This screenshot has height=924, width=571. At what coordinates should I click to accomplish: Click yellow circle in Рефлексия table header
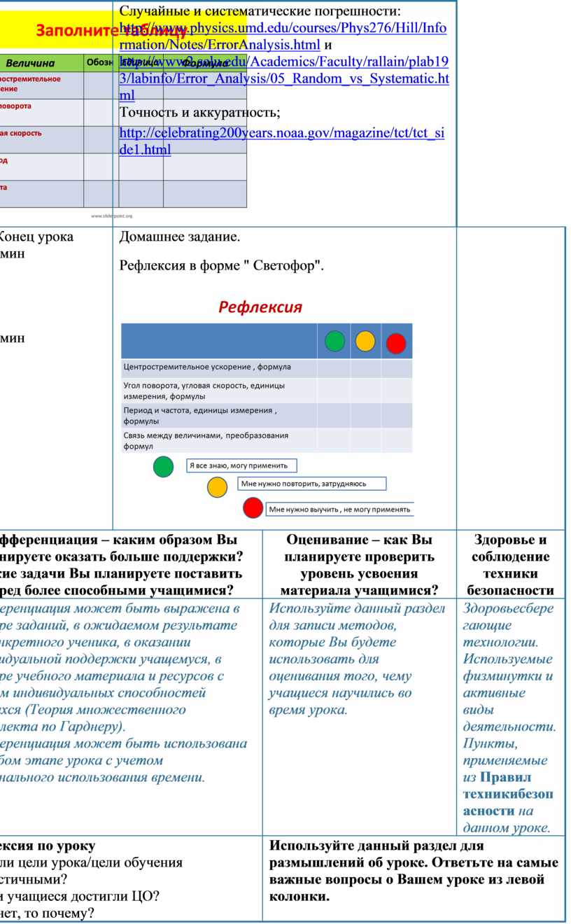[x=365, y=341]
